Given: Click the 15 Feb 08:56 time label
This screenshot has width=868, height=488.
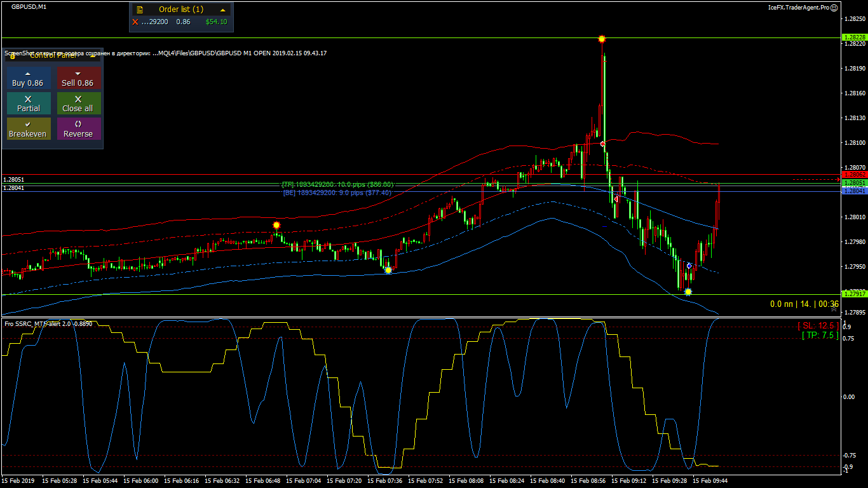Looking at the screenshot, I should pyautogui.click(x=588, y=481).
